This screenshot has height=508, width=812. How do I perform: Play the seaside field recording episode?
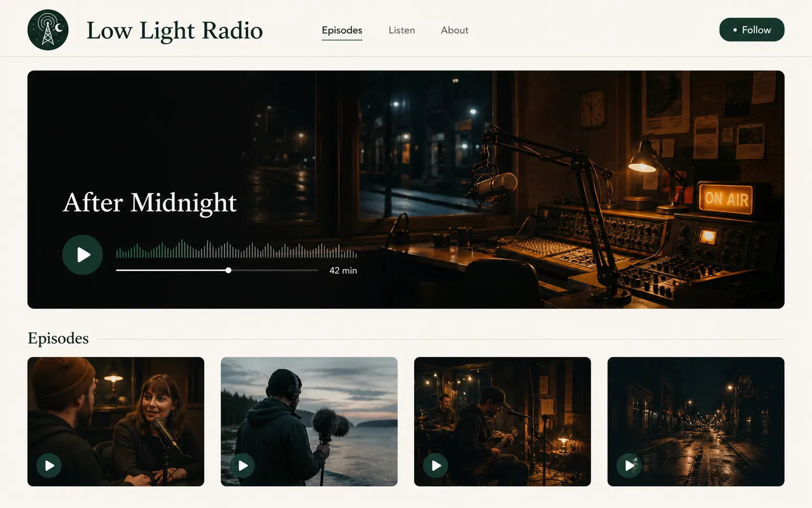[242, 465]
